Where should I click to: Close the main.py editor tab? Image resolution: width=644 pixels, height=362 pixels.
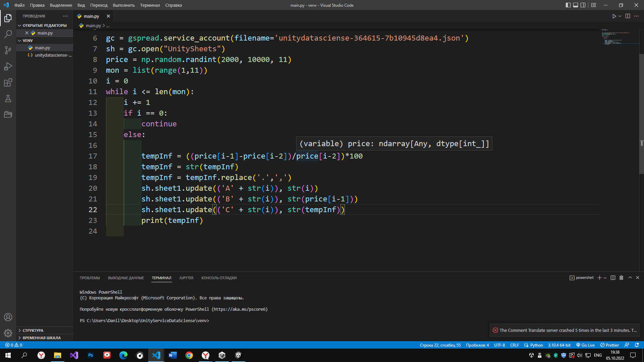(108, 16)
